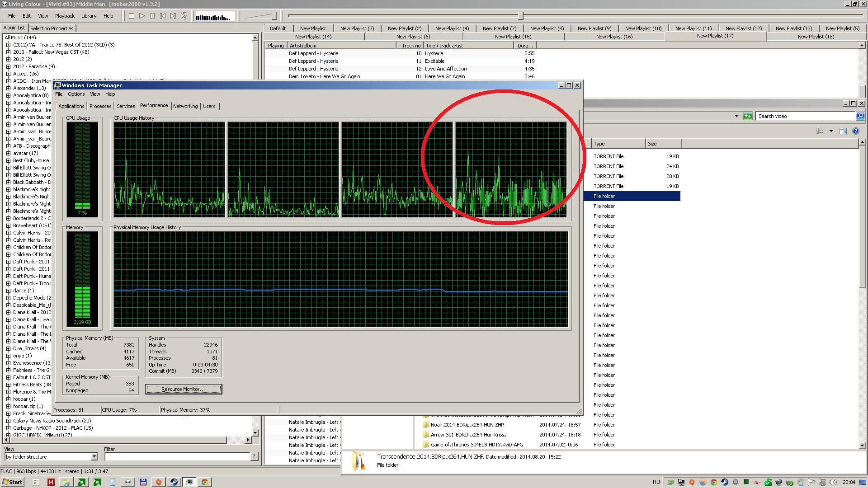Viewport: 868px width, 488px height.
Task: Expand the Accept (26) tree node
Action: (8, 74)
